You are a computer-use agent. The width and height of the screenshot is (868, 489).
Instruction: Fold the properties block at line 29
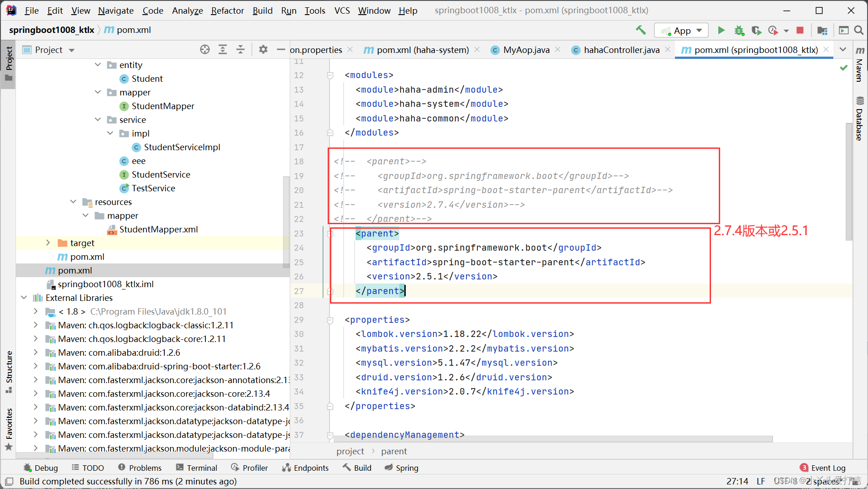point(330,320)
